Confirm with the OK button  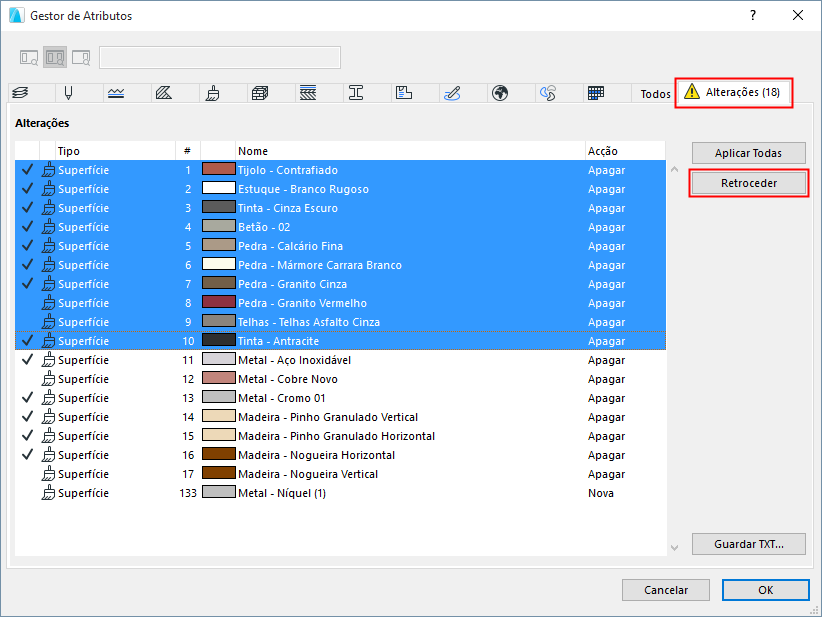765,590
